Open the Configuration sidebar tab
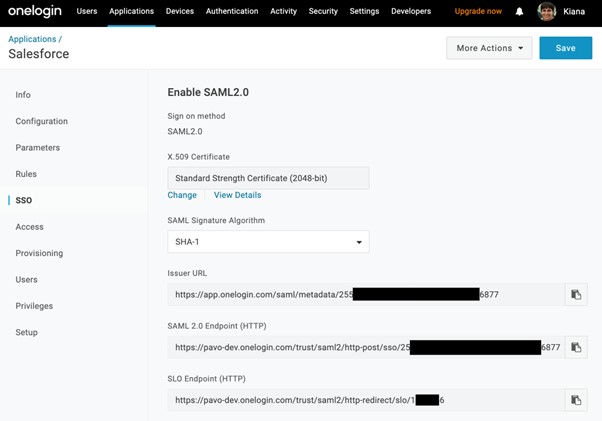602x421 pixels. point(41,121)
